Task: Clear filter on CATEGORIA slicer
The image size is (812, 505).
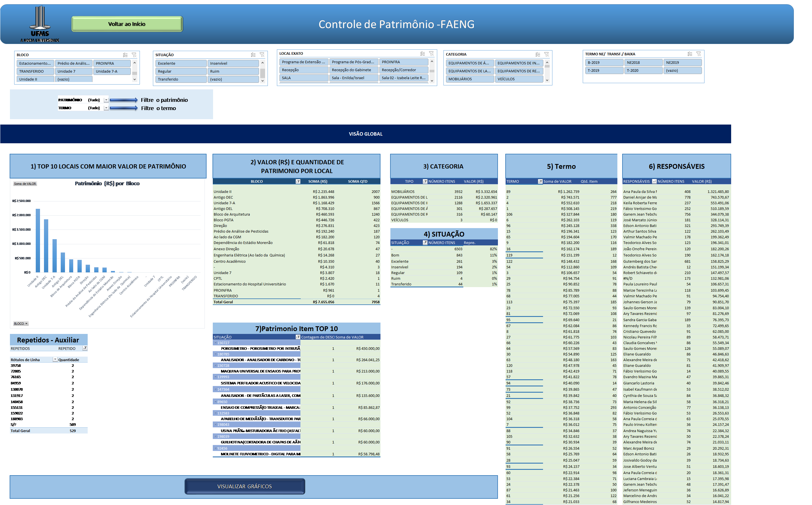Action: coord(546,54)
